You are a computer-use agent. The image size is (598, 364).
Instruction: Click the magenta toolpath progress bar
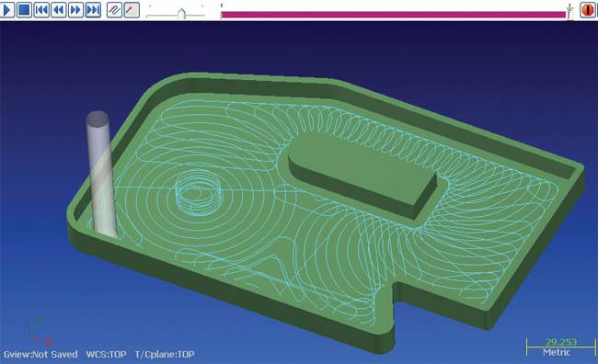tap(393, 15)
